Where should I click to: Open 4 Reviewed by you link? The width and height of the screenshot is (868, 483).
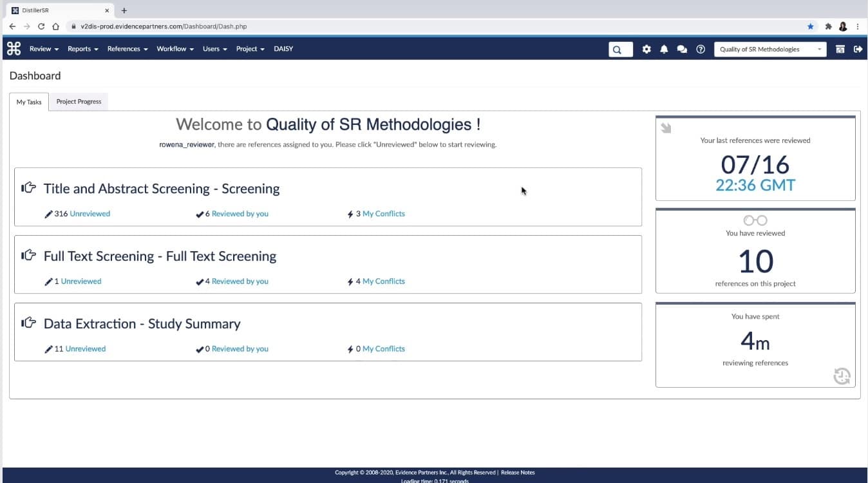pos(240,281)
